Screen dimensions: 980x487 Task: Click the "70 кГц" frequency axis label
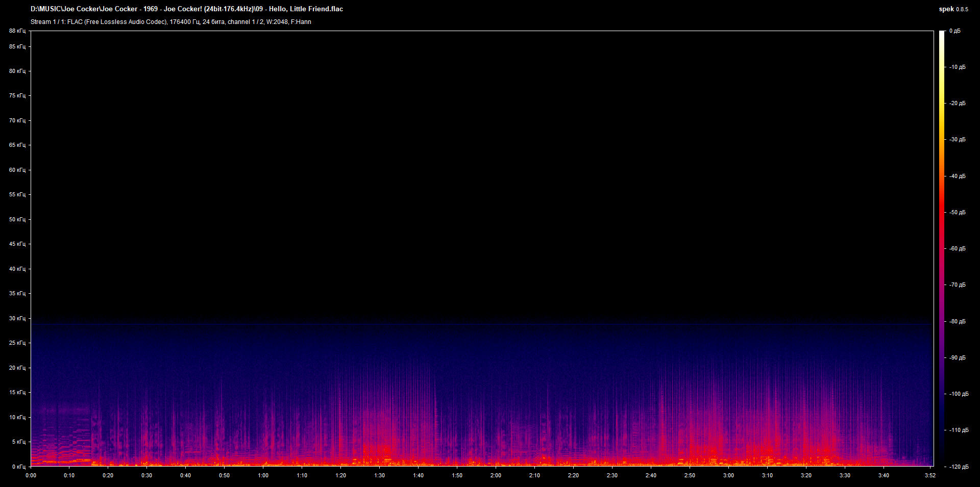[17, 120]
